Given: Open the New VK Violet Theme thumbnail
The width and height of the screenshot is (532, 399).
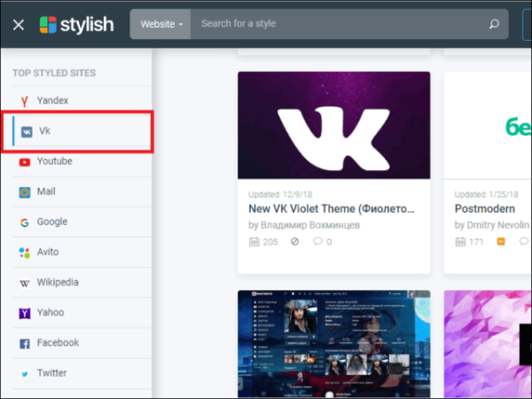Looking at the screenshot, I should (x=334, y=125).
